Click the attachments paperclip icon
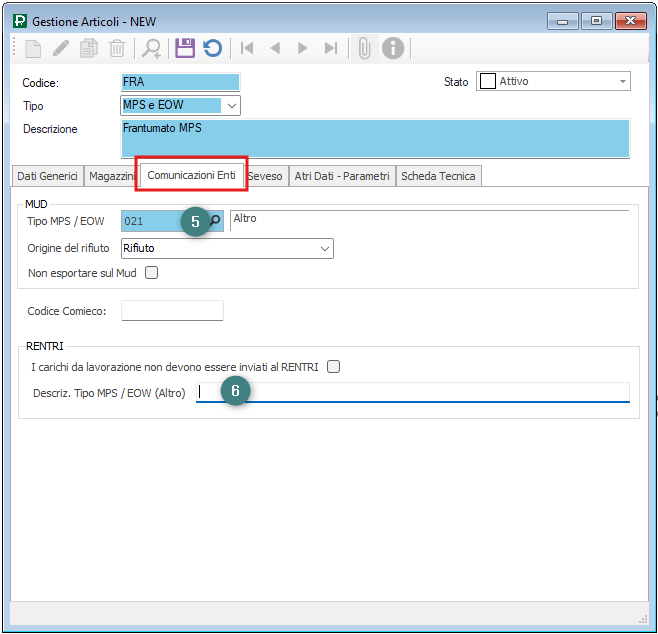The width and height of the screenshot is (658, 634). pos(364,48)
